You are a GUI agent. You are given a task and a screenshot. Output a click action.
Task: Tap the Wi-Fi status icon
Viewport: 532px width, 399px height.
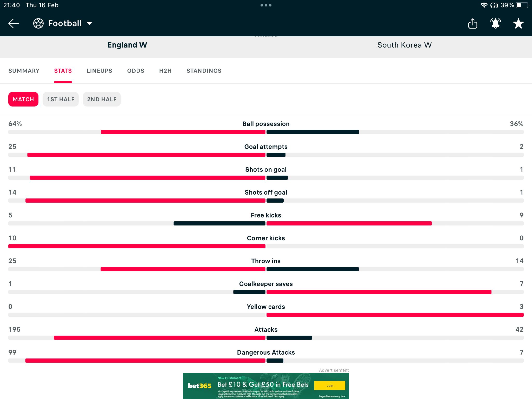(484, 5)
